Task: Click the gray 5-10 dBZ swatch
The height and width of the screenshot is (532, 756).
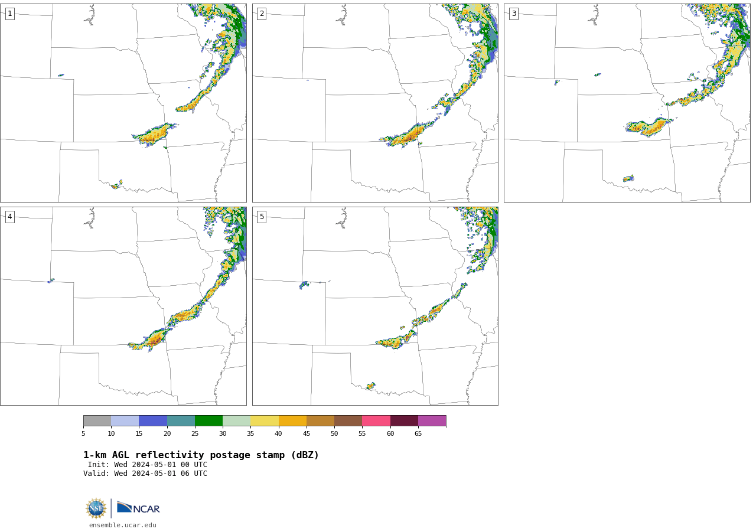Action: coord(97,421)
